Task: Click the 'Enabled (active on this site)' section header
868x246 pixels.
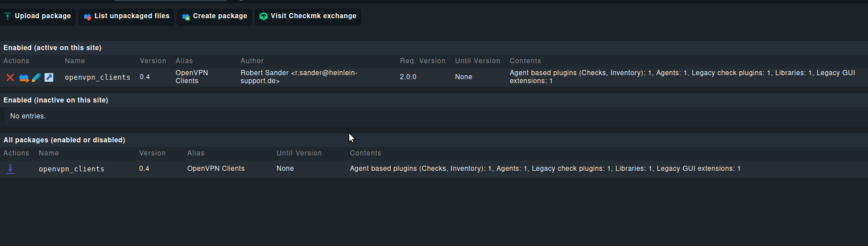Action: point(52,48)
